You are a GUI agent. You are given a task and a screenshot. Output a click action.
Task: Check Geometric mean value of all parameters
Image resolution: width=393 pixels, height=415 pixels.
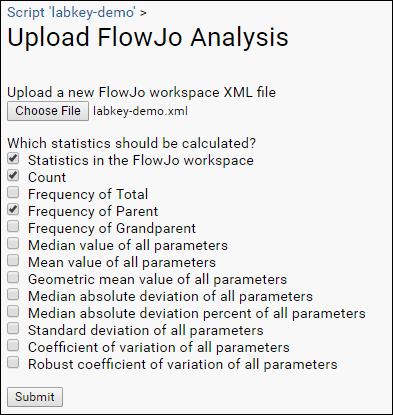tap(13, 278)
